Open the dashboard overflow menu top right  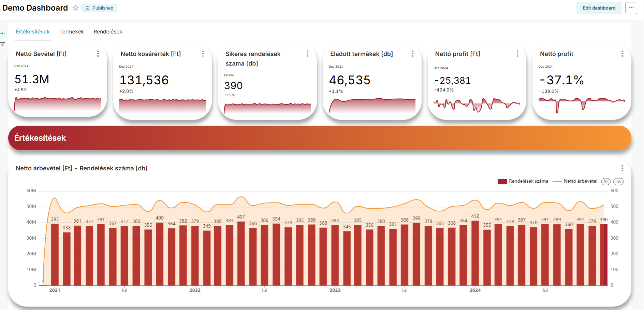pos(631,8)
